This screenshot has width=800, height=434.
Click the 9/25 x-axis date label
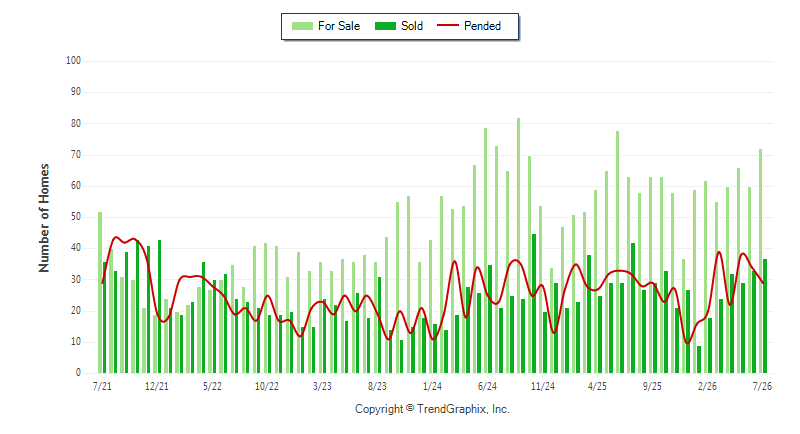click(x=652, y=386)
